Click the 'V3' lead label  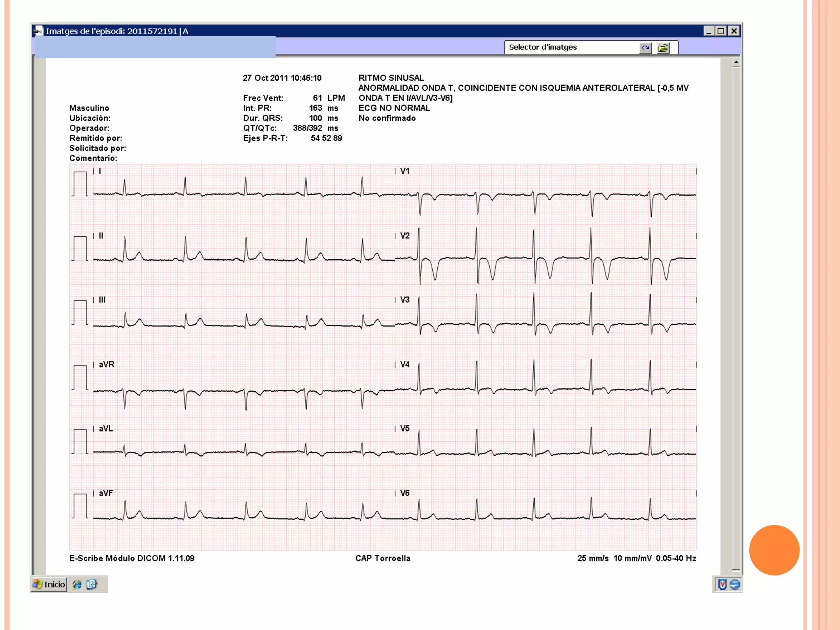[x=405, y=300]
